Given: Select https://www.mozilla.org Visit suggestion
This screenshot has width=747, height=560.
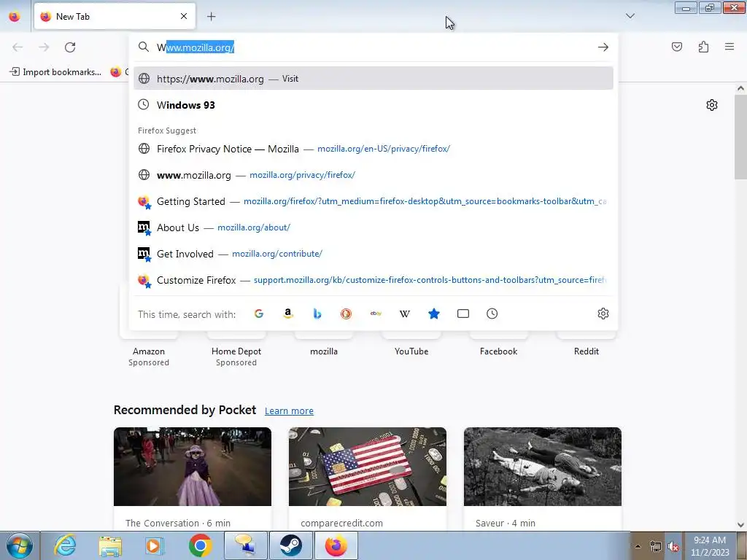Looking at the screenshot, I should tap(373, 78).
